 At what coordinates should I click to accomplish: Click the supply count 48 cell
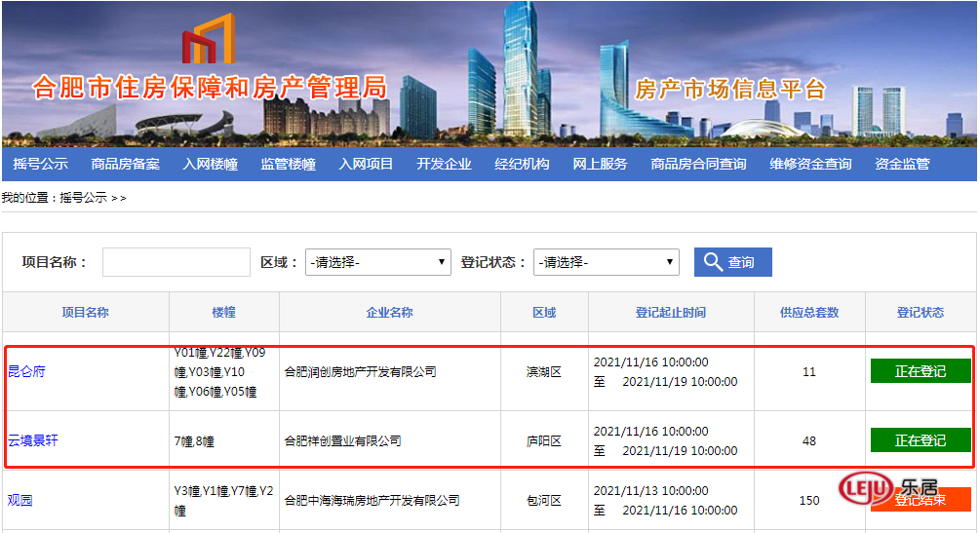click(x=809, y=441)
